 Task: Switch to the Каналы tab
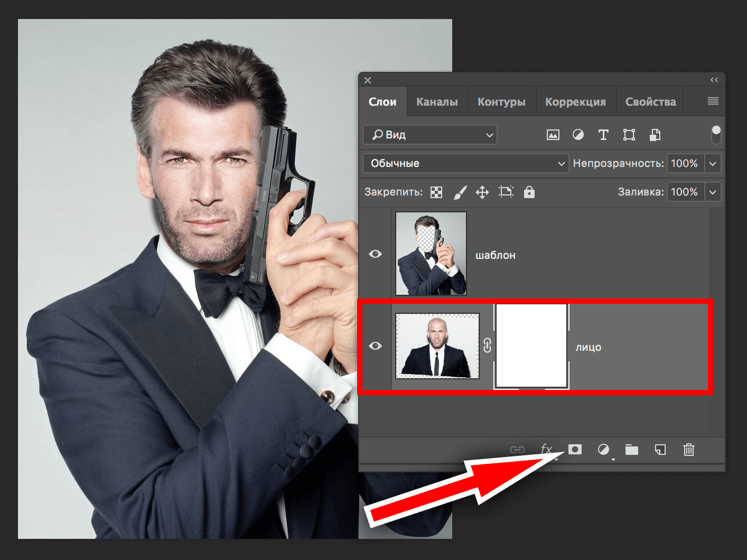click(x=437, y=101)
